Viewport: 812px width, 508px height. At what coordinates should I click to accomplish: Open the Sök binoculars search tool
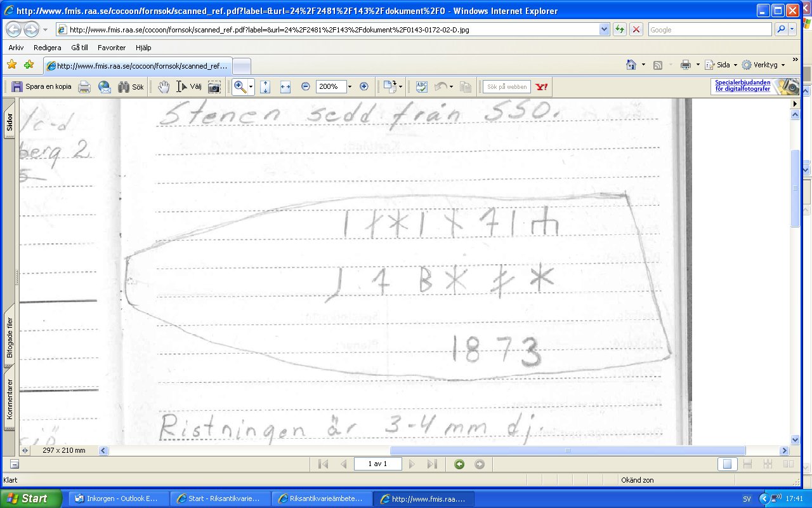pyautogui.click(x=131, y=87)
